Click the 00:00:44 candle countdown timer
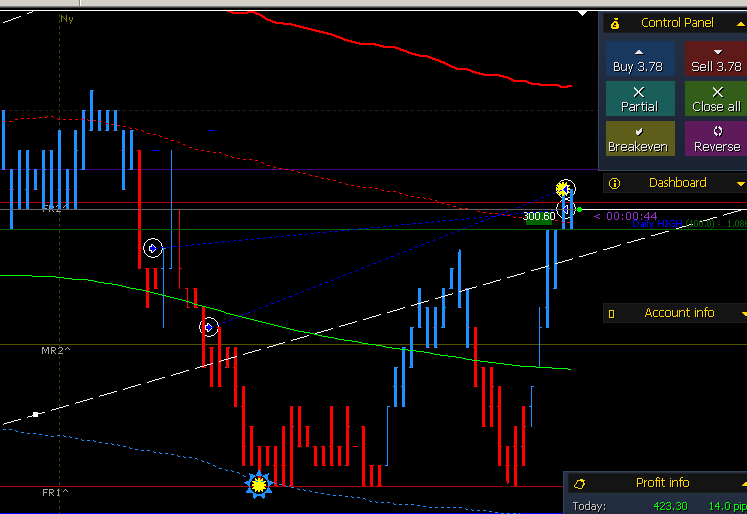The height and width of the screenshot is (514, 747). click(x=631, y=216)
